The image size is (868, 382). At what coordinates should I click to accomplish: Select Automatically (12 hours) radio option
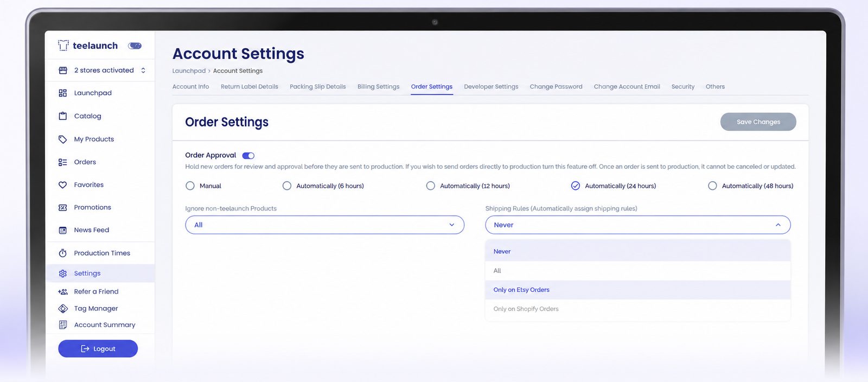[431, 186]
